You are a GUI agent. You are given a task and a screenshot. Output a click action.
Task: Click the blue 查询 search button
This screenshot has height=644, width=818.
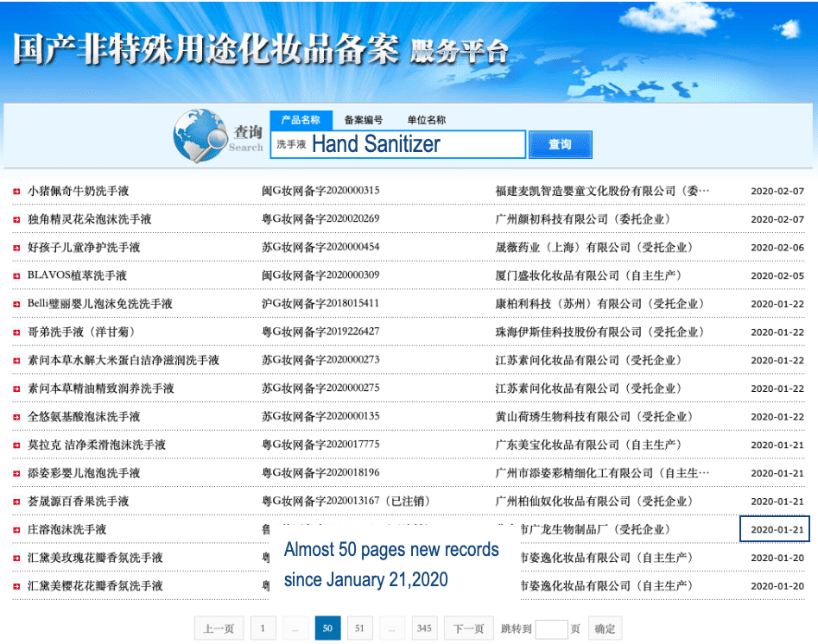pyautogui.click(x=561, y=144)
